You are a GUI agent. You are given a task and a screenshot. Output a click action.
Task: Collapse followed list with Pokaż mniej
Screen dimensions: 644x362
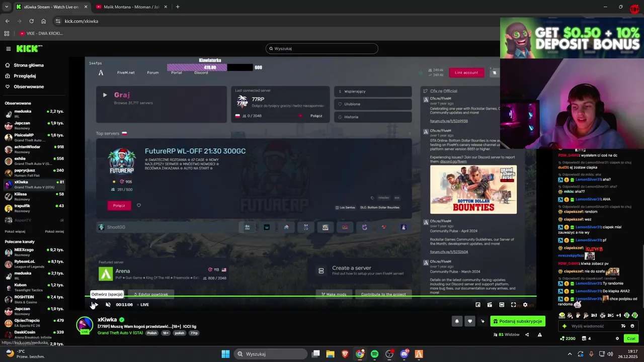(54, 232)
